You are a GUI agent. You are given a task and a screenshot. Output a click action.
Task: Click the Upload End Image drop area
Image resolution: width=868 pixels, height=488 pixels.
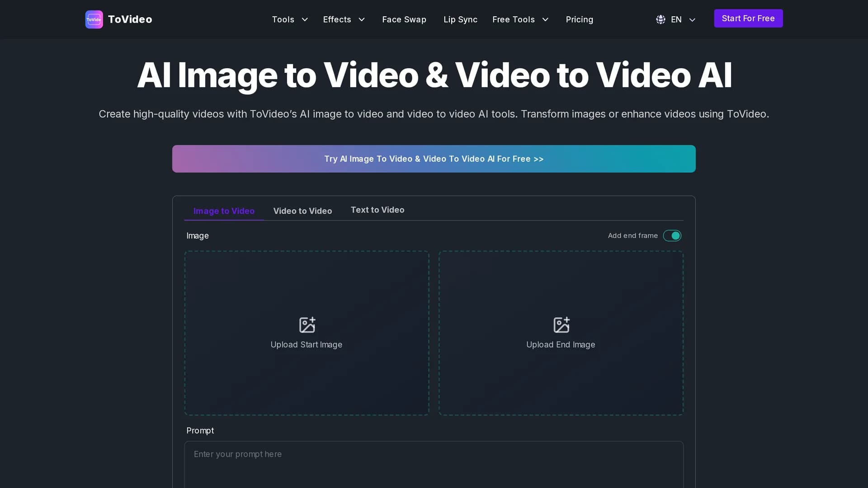tap(561, 333)
